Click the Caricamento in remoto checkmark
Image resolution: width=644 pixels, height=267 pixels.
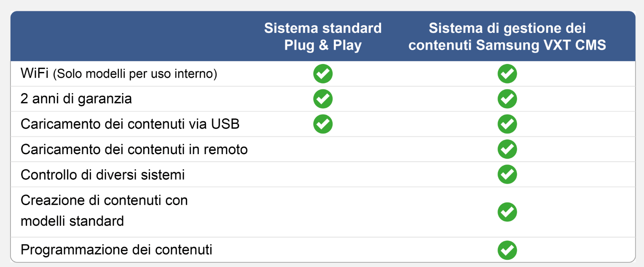point(507,149)
